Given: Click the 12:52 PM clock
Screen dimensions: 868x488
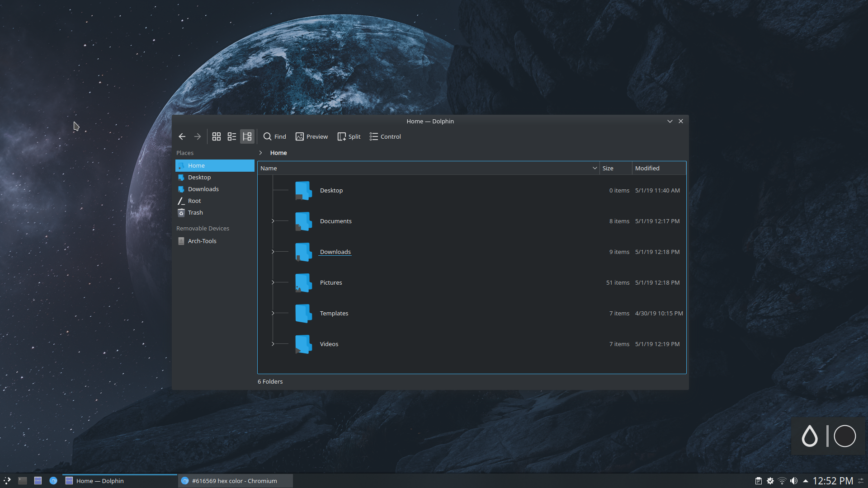Looking at the screenshot, I should pyautogui.click(x=833, y=481).
